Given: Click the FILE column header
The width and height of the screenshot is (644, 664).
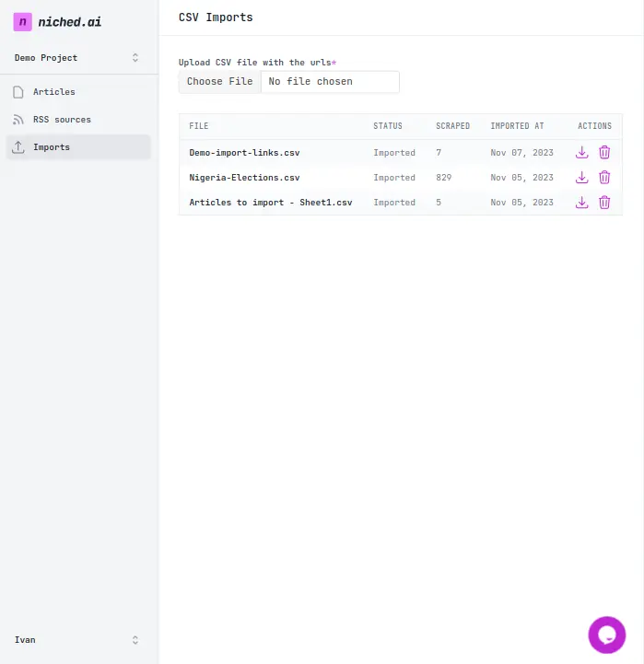Looking at the screenshot, I should coord(199,126).
